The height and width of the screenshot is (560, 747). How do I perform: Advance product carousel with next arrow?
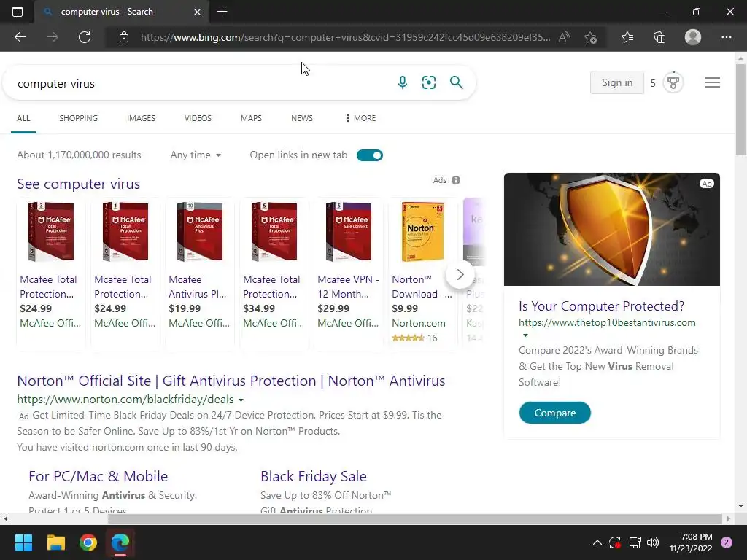click(460, 275)
